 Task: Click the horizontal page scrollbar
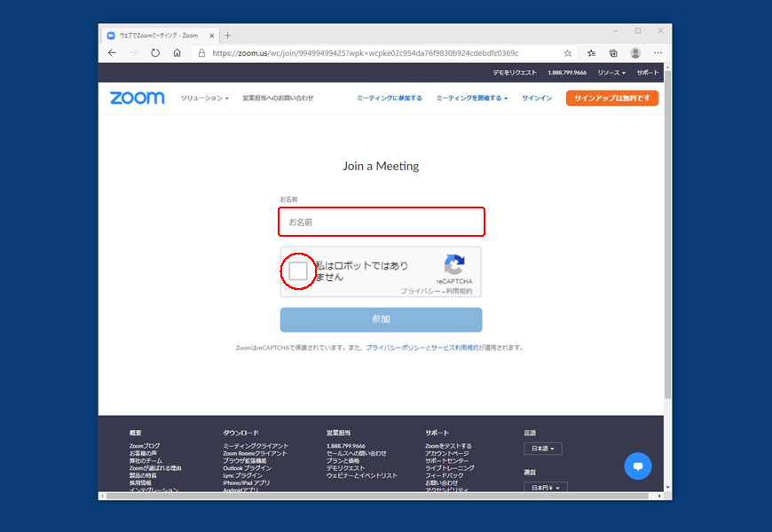coord(377,496)
